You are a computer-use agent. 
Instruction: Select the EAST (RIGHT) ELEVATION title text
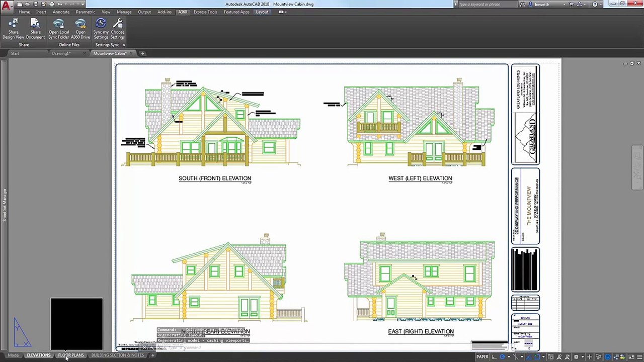tap(421, 331)
